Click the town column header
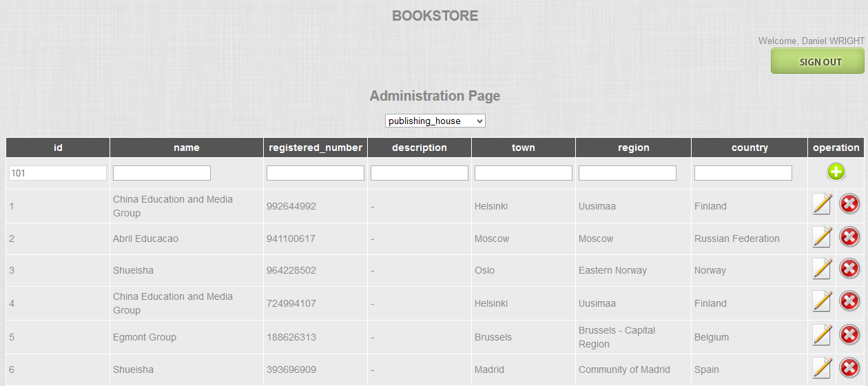The height and width of the screenshot is (386, 868). [x=524, y=148]
